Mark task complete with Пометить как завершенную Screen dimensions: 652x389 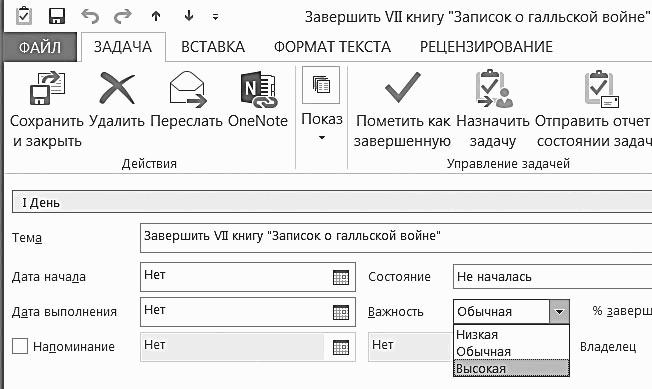(403, 109)
